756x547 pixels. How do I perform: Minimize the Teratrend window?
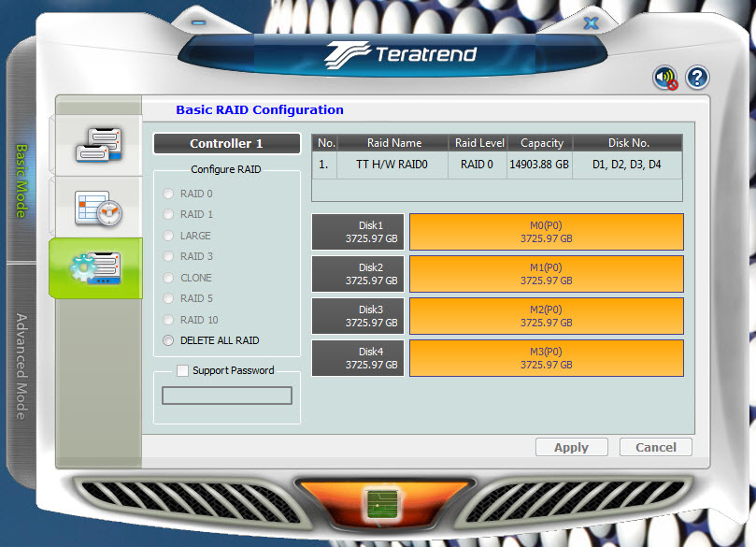pyautogui.click(x=198, y=22)
